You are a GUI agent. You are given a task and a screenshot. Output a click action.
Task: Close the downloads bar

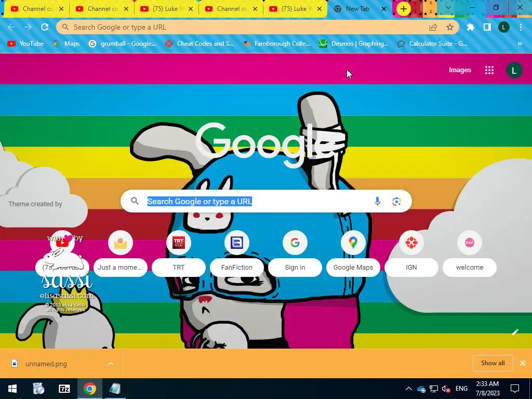point(523,363)
